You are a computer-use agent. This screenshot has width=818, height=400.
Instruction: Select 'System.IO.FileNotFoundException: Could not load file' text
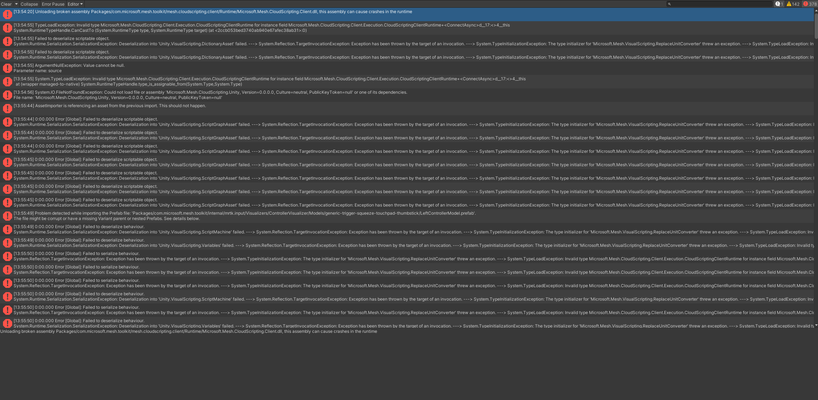pyautogui.click(x=211, y=92)
